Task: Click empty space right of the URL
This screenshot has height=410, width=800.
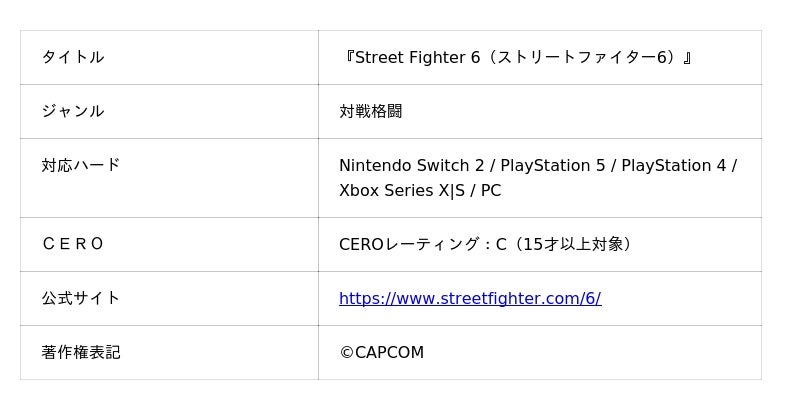Action: coord(680,298)
